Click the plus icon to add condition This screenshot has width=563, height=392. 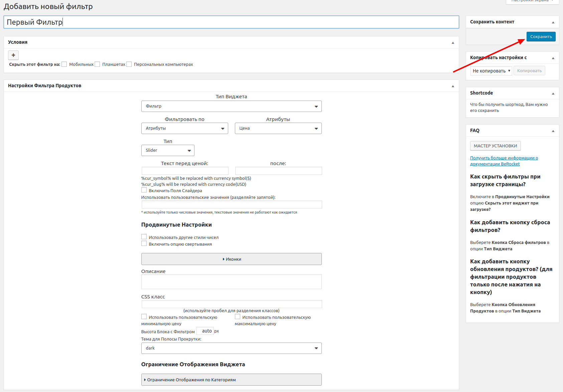tap(13, 55)
